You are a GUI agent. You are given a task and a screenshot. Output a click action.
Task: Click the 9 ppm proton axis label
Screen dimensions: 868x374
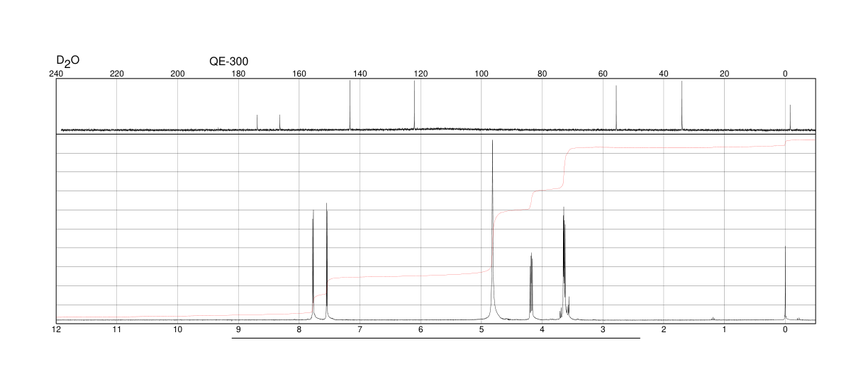(x=238, y=330)
